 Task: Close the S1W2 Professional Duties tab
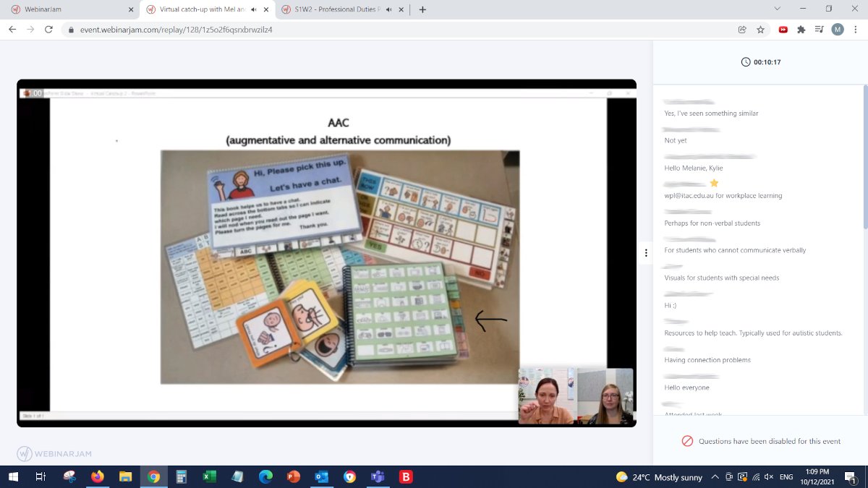point(401,9)
